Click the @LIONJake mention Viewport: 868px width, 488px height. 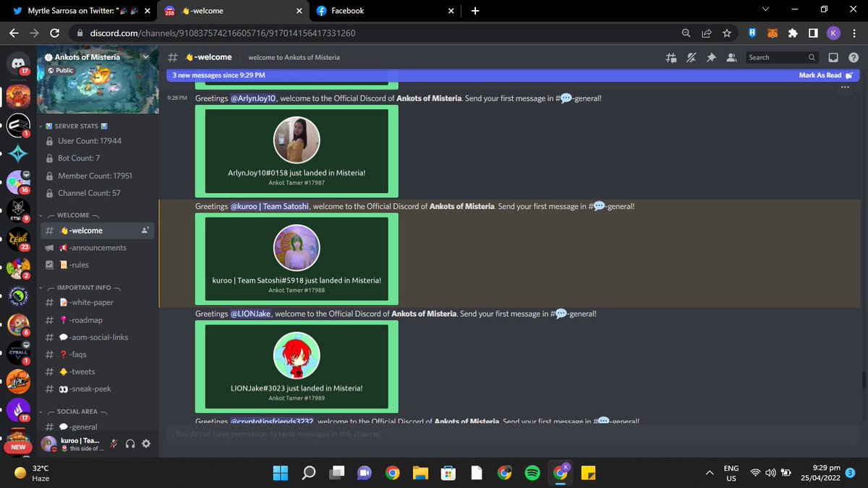250,314
